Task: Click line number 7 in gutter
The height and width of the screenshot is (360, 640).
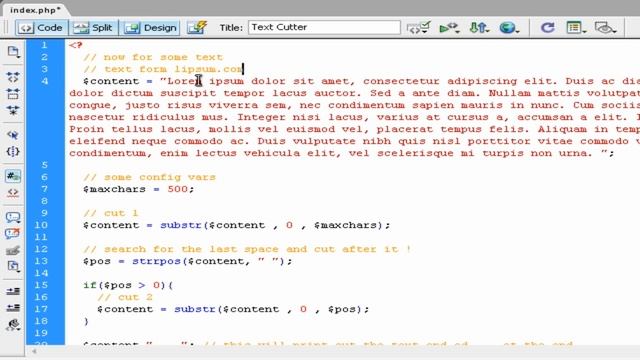Action: (44, 189)
